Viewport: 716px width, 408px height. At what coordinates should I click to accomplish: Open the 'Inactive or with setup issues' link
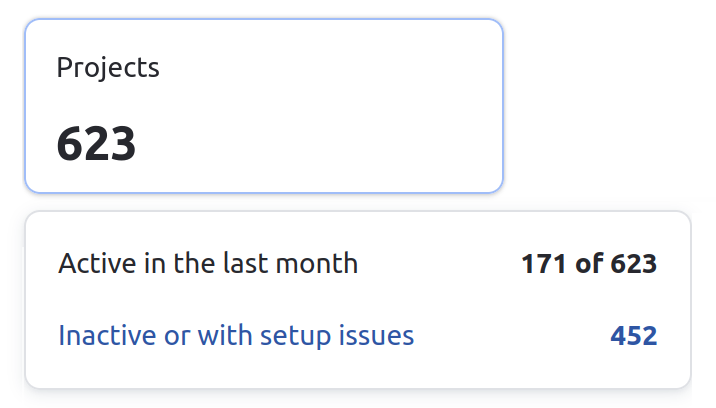point(236,335)
